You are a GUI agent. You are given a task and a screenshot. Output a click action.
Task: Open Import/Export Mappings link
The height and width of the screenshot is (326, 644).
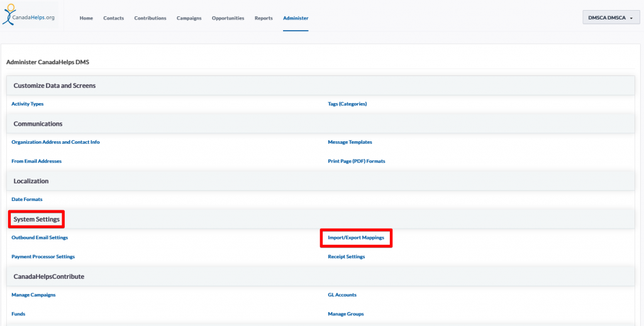(356, 237)
